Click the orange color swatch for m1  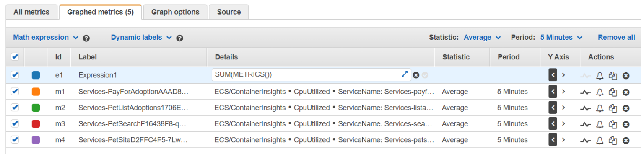pos(36,92)
